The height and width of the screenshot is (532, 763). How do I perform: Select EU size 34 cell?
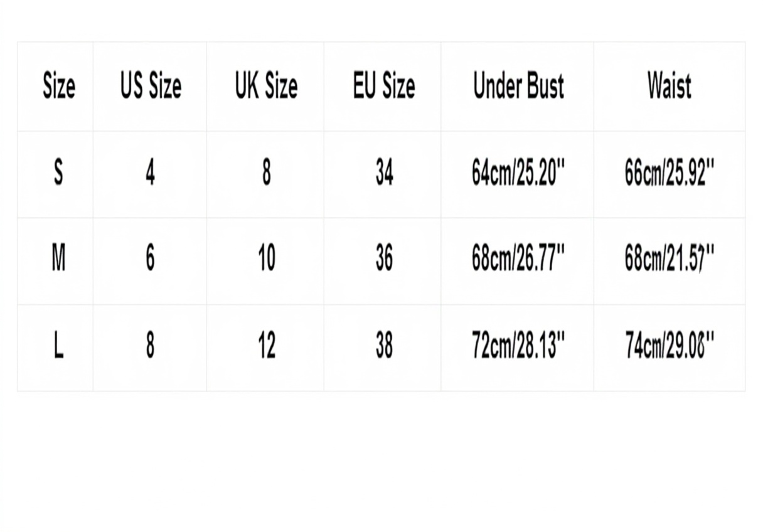click(x=384, y=173)
